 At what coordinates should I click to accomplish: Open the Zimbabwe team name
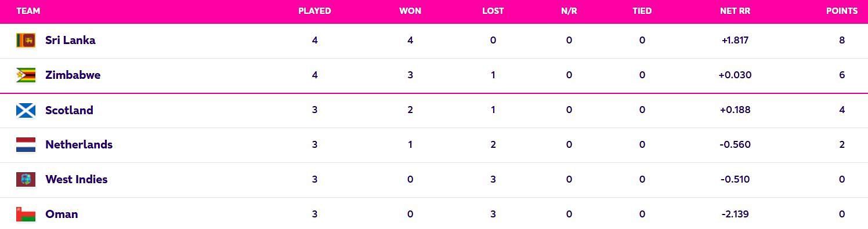click(x=73, y=75)
